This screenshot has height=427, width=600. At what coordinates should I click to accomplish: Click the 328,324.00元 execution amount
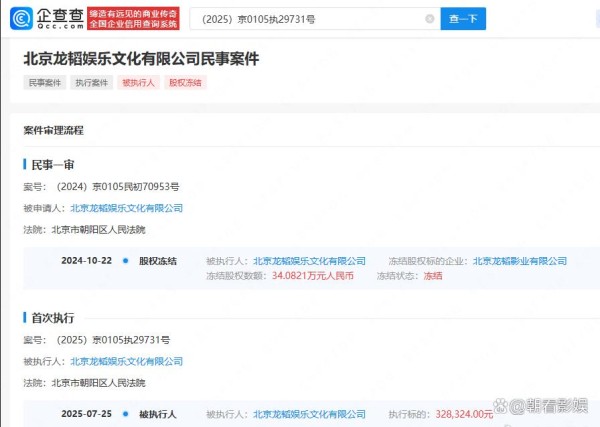click(464, 414)
